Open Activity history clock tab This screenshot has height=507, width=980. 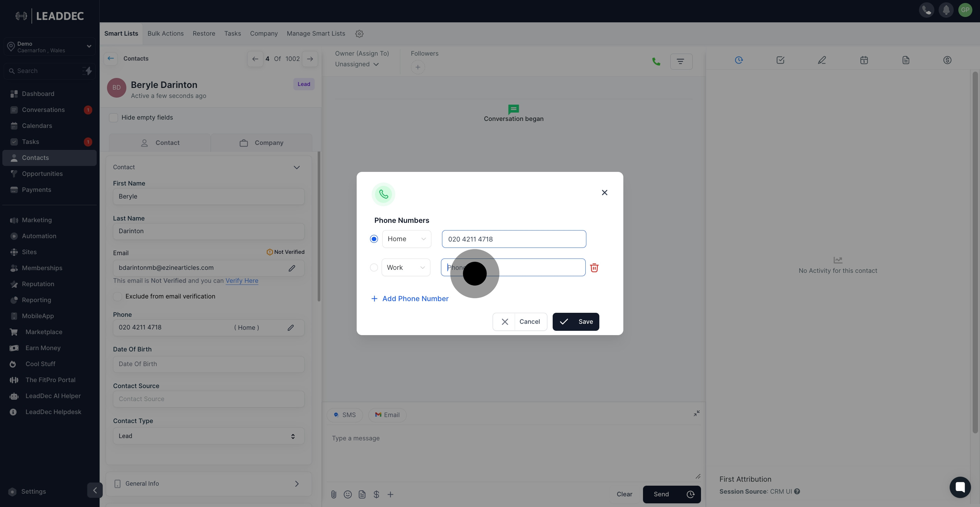pos(738,60)
